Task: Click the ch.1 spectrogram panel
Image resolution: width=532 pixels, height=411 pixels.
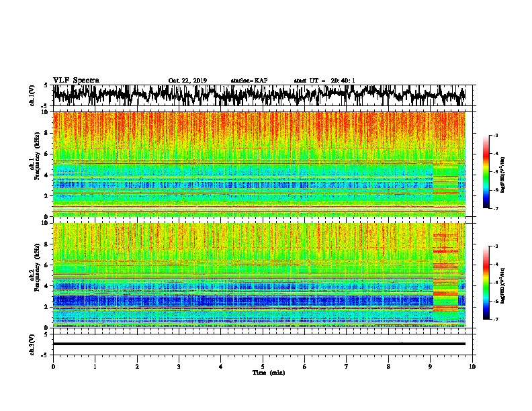Action: 259,164
